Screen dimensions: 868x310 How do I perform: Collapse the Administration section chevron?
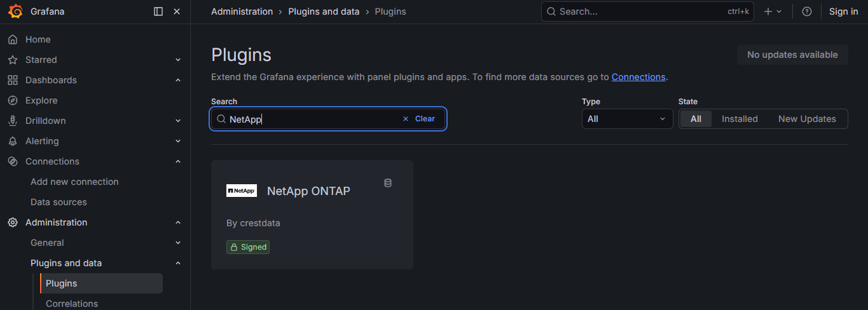click(178, 222)
